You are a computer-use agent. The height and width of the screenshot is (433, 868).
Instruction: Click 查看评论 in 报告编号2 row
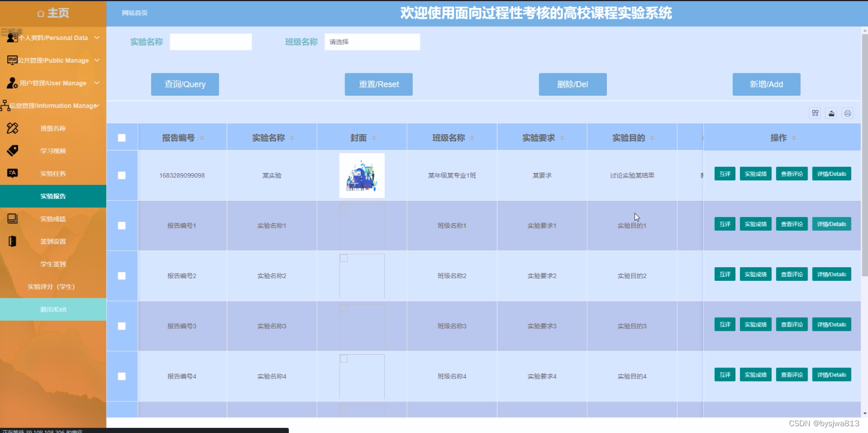click(792, 274)
